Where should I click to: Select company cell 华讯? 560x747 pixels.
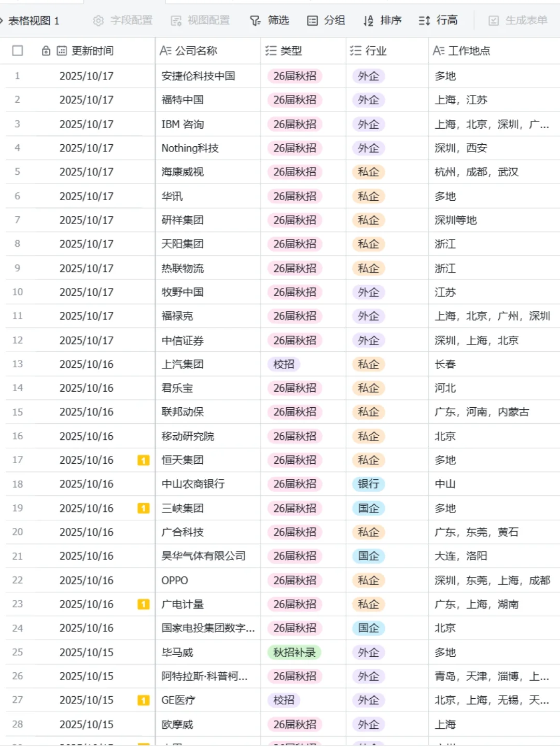(208, 196)
